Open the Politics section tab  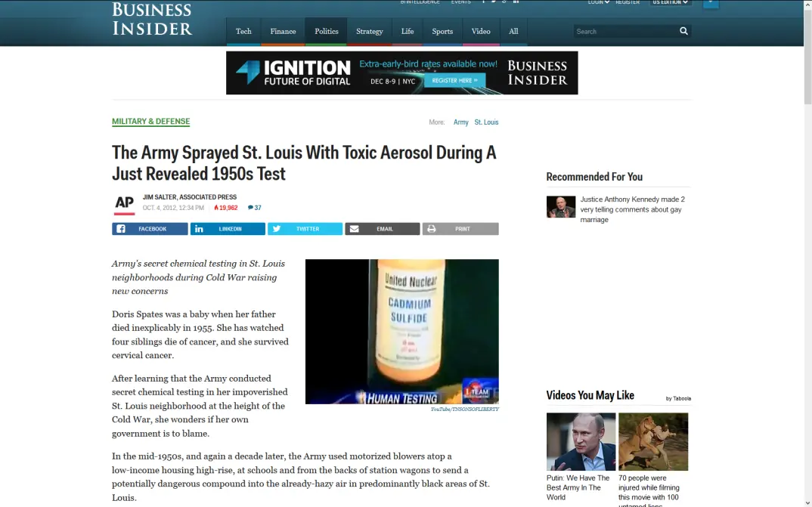point(327,32)
